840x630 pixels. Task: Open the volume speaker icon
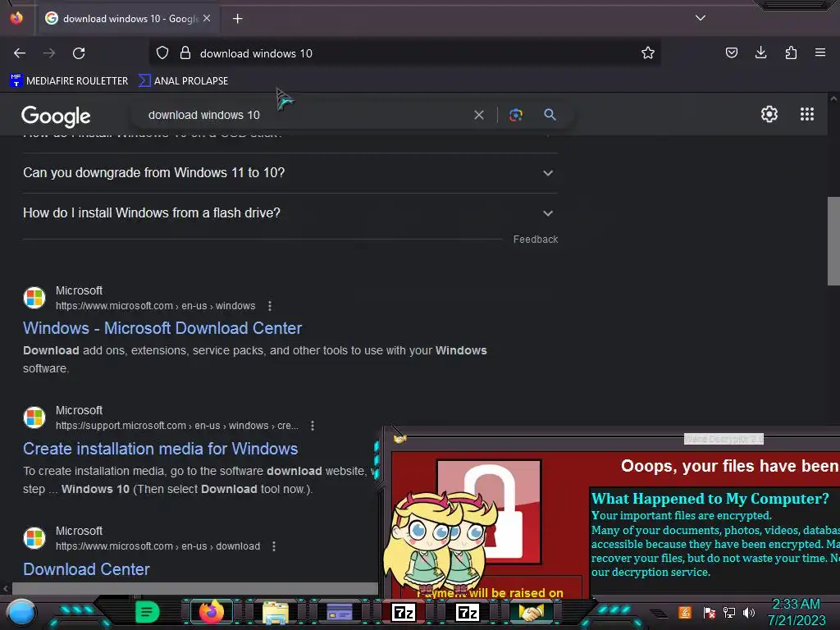click(x=749, y=612)
